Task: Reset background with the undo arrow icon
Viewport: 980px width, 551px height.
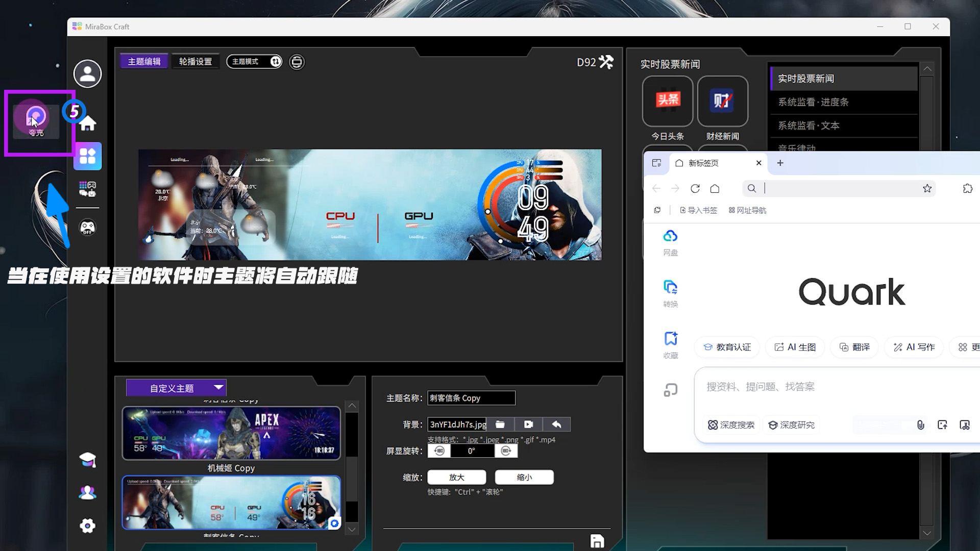Action: 556,424
